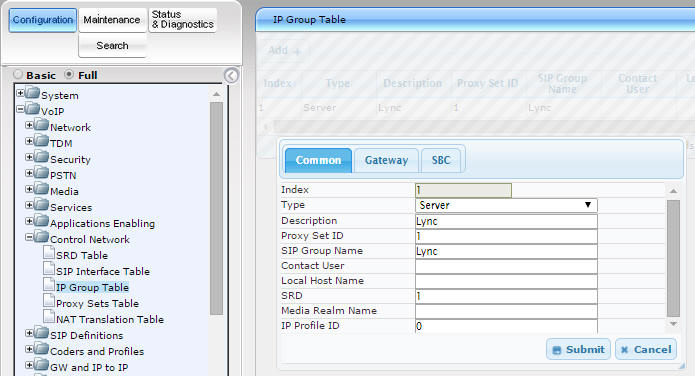Click the SIP Group Name input field
The height and width of the screenshot is (376, 695).
tap(506, 251)
